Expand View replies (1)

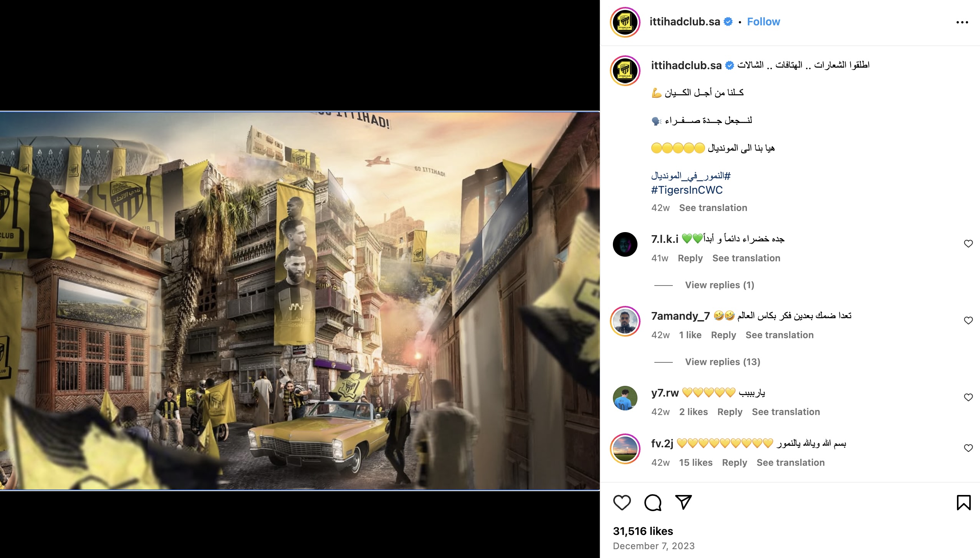720,285
